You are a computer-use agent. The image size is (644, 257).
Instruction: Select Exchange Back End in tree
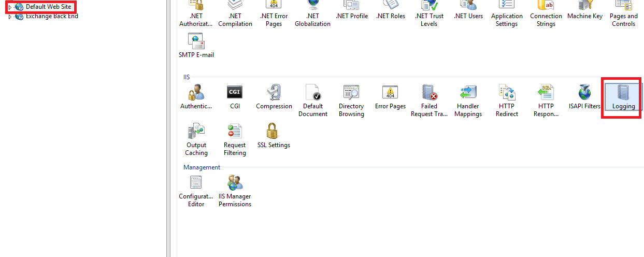(x=52, y=16)
